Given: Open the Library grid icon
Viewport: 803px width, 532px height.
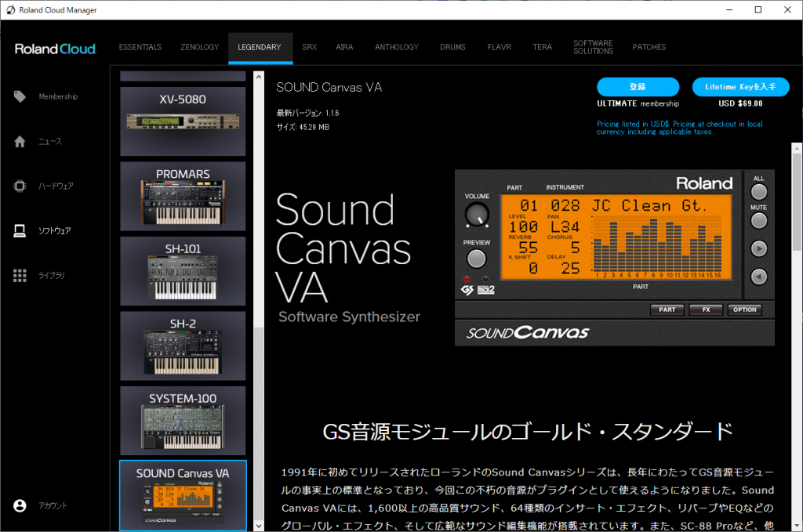Looking at the screenshot, I should click(x=20, y=276).
